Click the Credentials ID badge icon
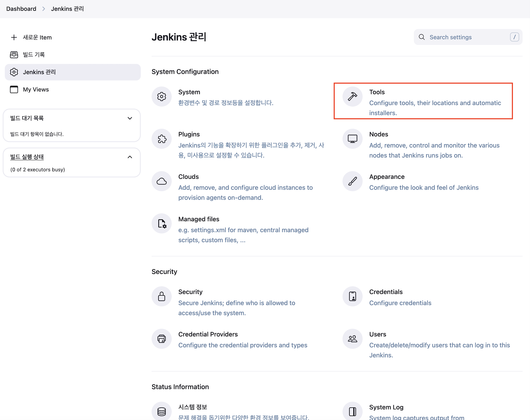Screen dimensions: 530x420 point(352,297)
